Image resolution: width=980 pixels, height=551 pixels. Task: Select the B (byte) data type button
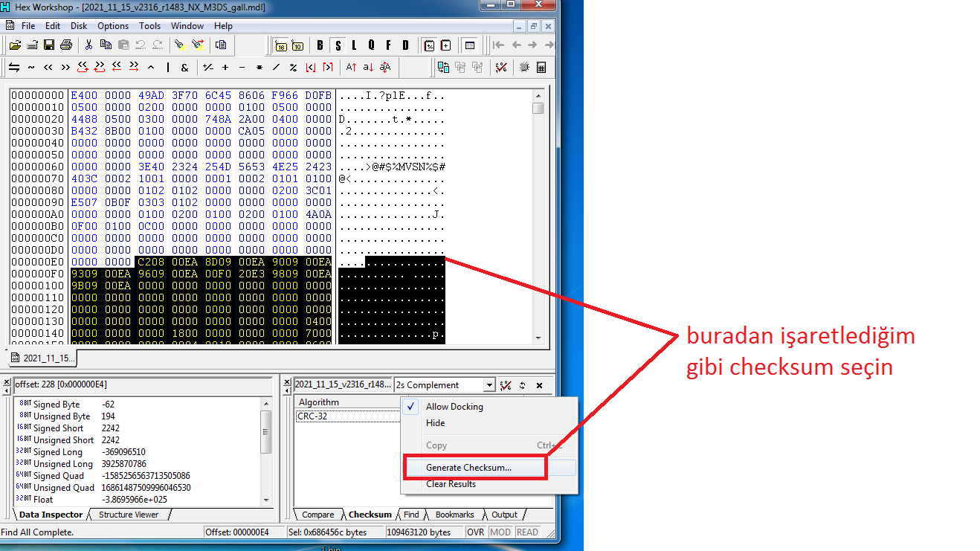pyautogui.click(x=320, y=45)
